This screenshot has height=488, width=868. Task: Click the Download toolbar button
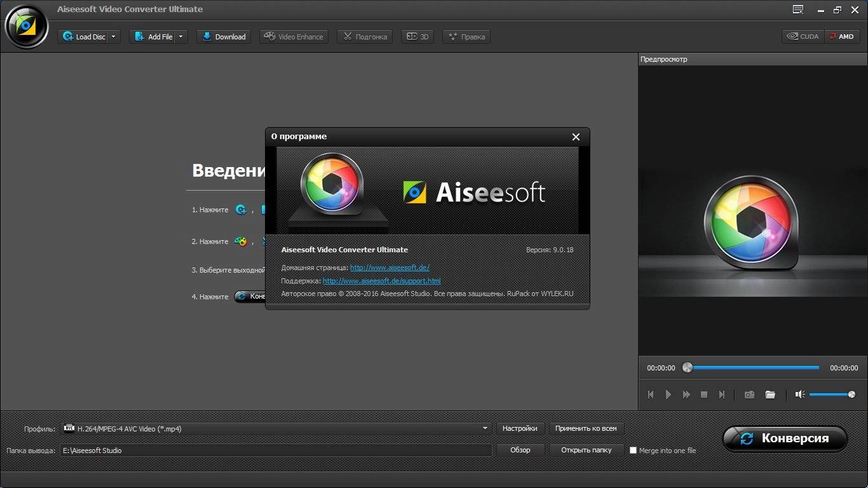tap(224, 37)
